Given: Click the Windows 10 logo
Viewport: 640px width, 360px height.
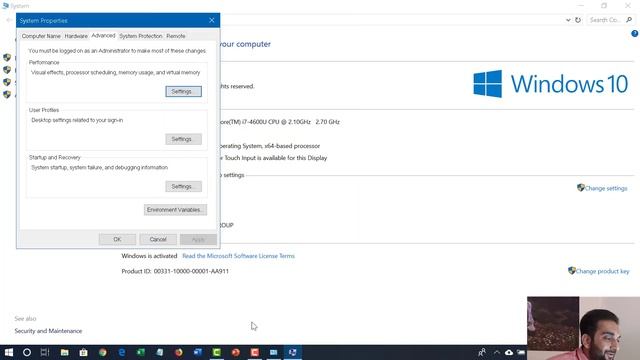Looking at the screenshot, I should pyautogui.click(x=550, y=84).
